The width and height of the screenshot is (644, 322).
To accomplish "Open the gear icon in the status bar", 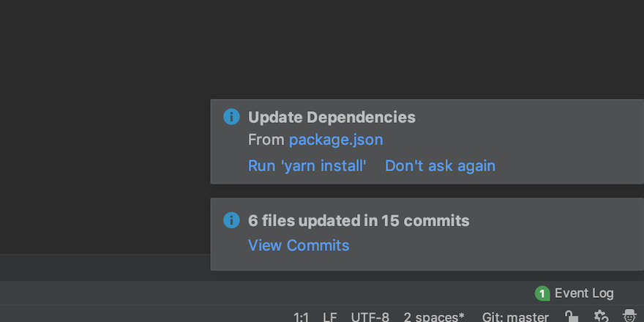I will coord(602,316).
